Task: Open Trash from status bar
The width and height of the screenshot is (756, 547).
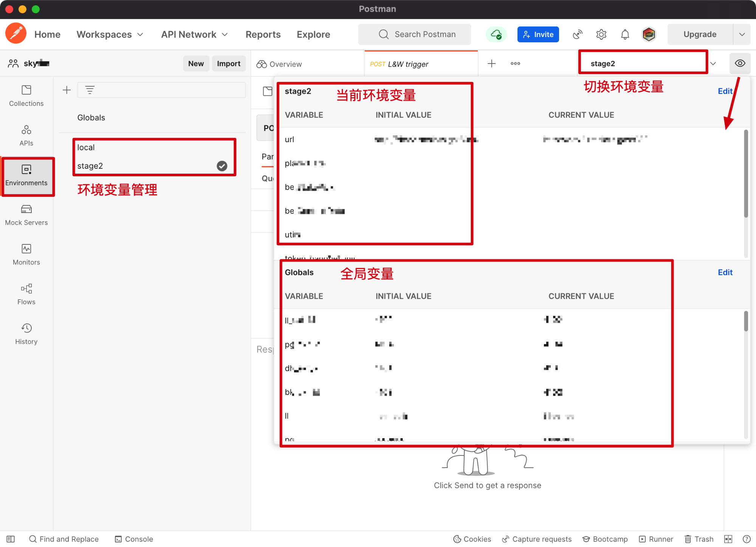Action: tap(699, 539)
